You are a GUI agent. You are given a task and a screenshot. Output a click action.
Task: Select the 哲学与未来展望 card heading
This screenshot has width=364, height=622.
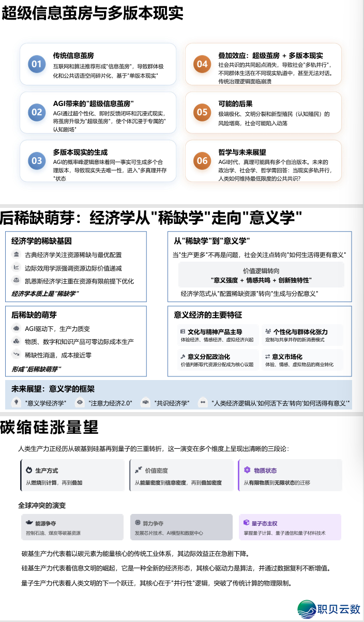coord(242,152)
